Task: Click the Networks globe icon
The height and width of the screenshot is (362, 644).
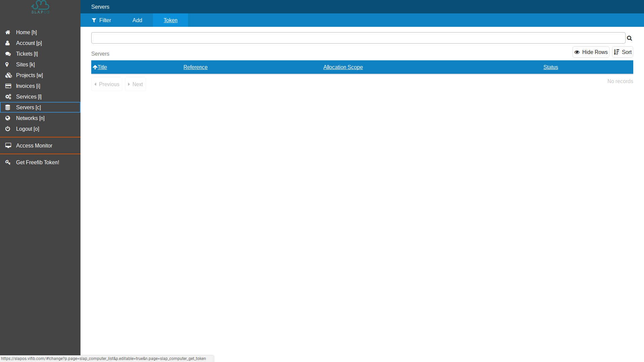Action: tap(8, 118)
